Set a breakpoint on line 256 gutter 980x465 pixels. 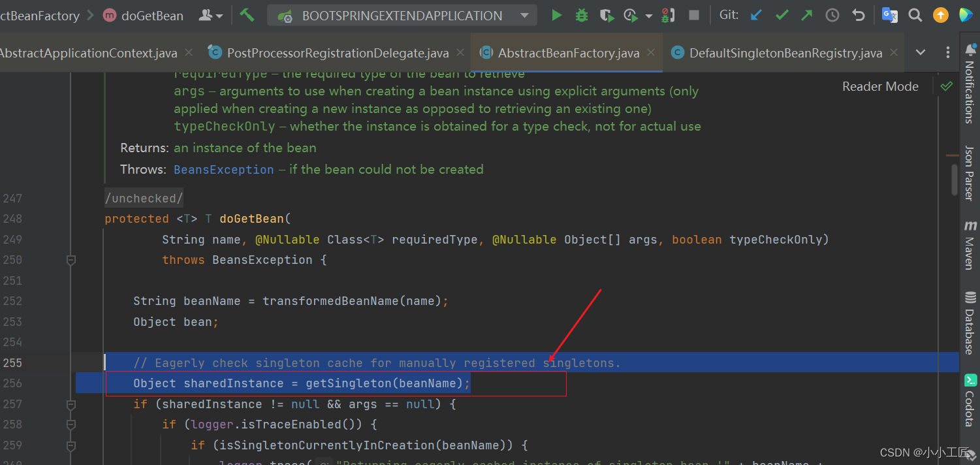click(88, 383)
